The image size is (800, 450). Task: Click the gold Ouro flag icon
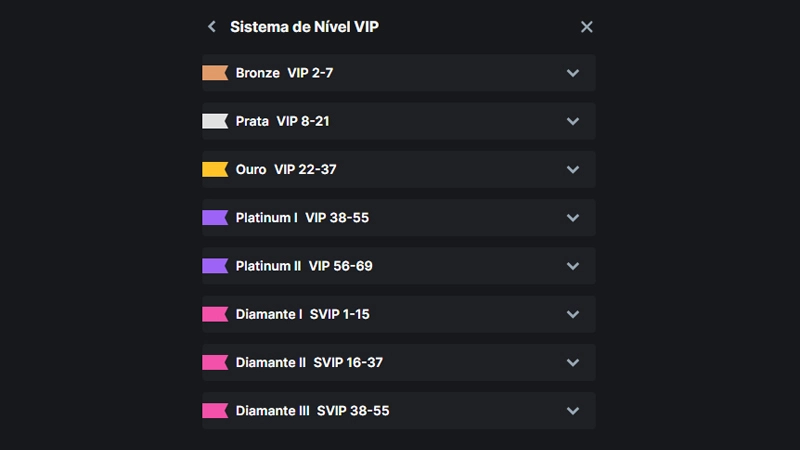click(215, 169)
